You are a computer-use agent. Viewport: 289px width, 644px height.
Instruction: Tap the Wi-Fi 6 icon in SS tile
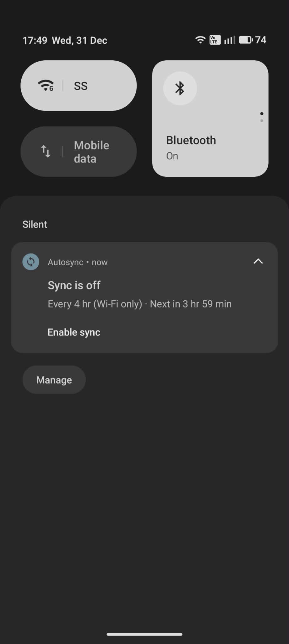coord(46,86)
